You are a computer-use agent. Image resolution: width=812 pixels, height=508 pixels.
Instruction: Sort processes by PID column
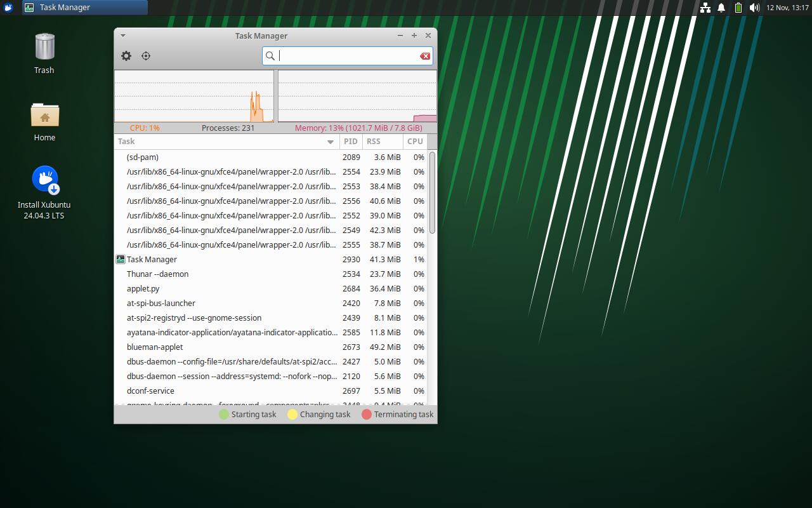click(x=351, y=142)
